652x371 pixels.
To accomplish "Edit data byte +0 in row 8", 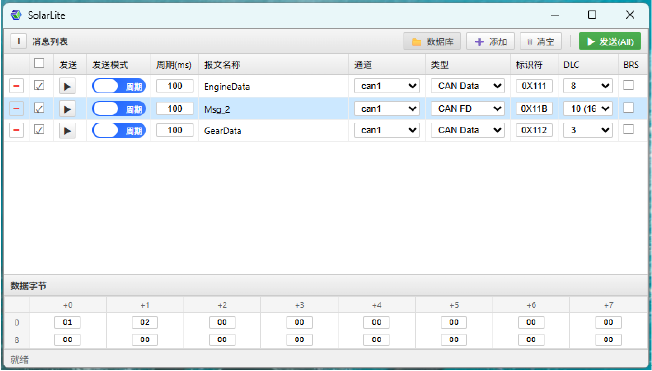I will [x=67, y=340].
